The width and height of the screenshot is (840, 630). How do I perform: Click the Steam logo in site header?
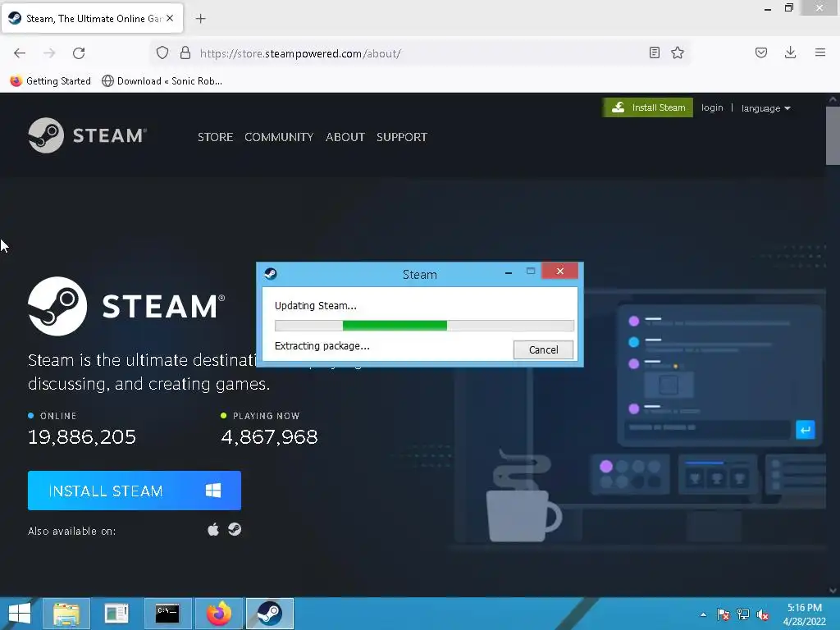tap(87, 135)
